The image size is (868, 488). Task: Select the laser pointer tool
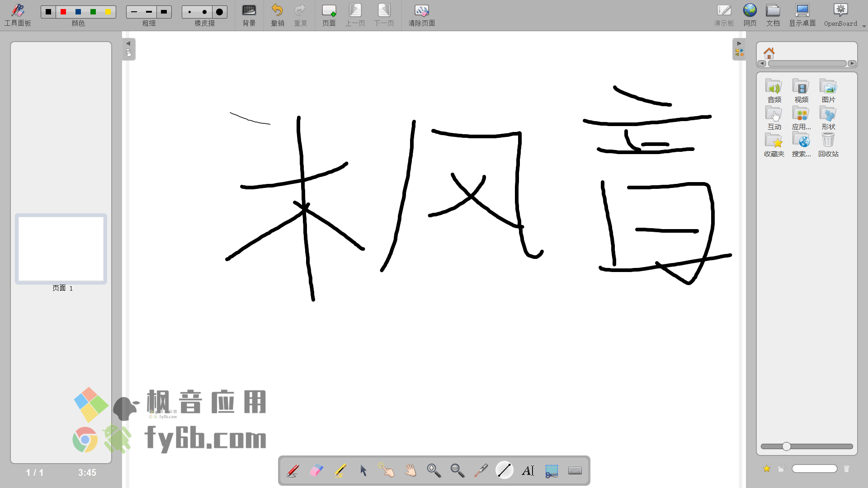[x=481, y=471]
